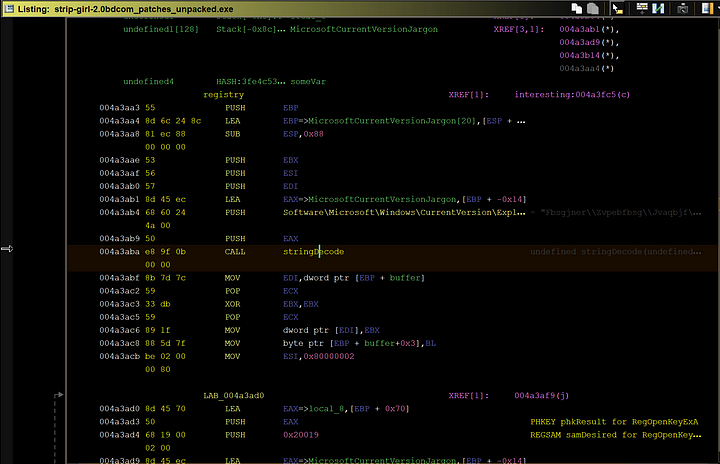Open the Diff View icon
Screen dimensions: 720x464
658,8
